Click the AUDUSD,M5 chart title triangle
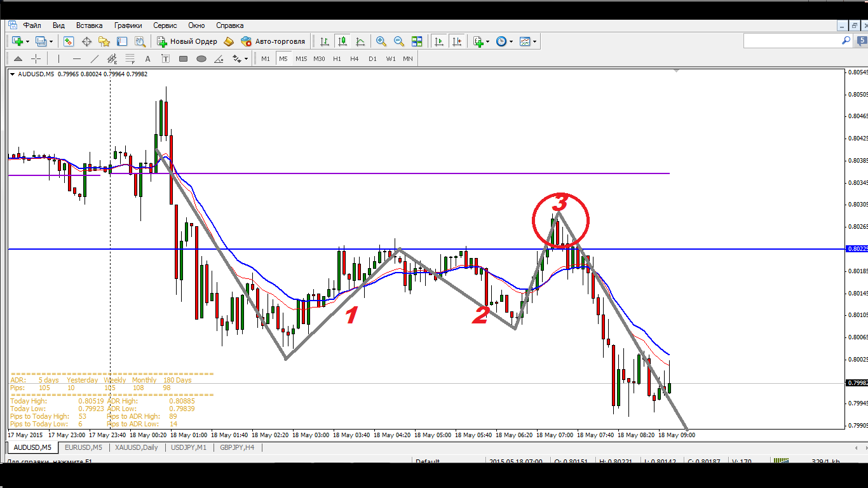Viewport: 868px width, 488px height. pyautogui.click(x=13, y=74)
